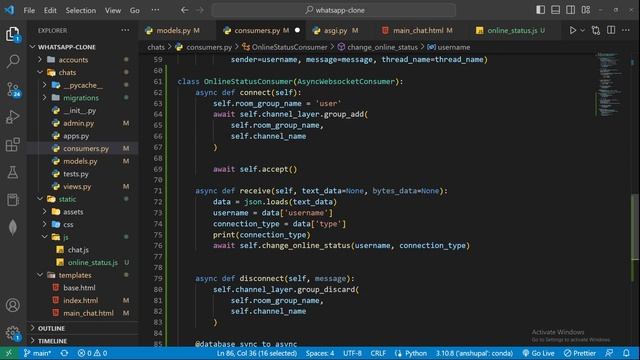Image resolution: width=640 pixels, height=360 pixels.
Task: Open the Run and Debug view
Action: point(13,117)
